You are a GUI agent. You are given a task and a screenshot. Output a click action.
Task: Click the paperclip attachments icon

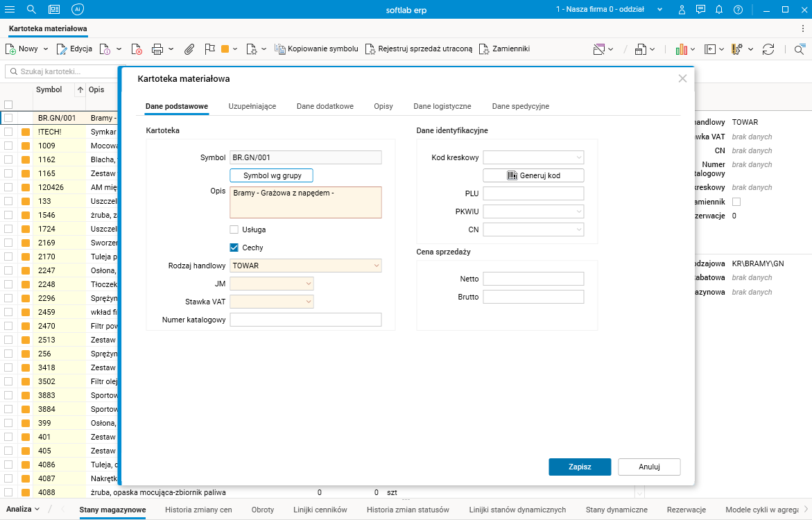189,49
